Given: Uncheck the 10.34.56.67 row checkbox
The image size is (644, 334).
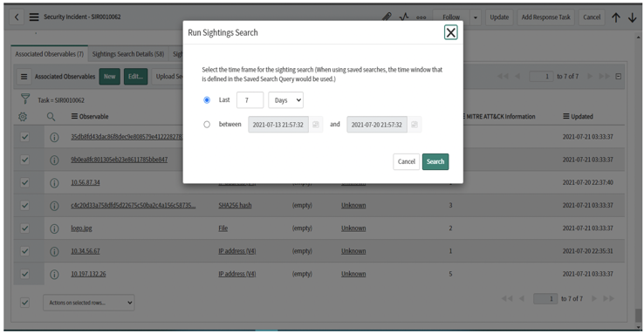Looking at the screenshot, I should click(24, 250).
